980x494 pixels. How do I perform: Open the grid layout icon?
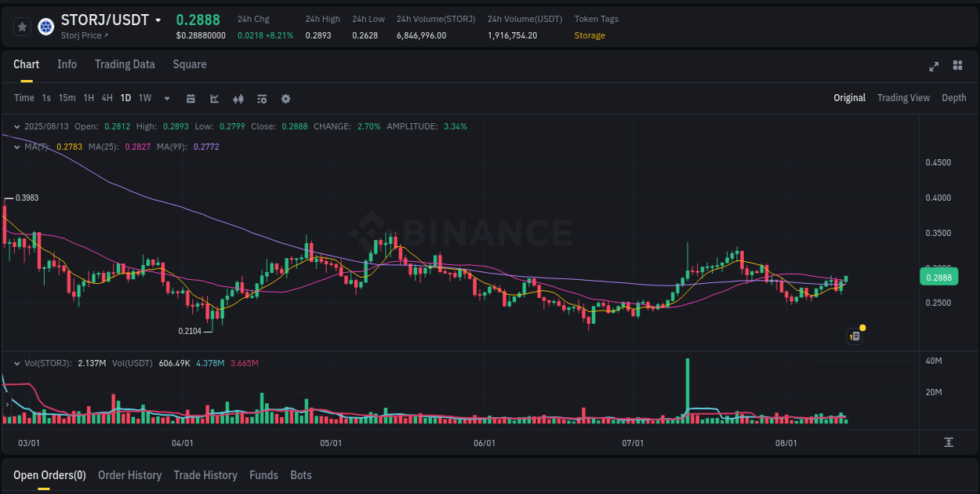pyautogui.click(x=957, y=67)
